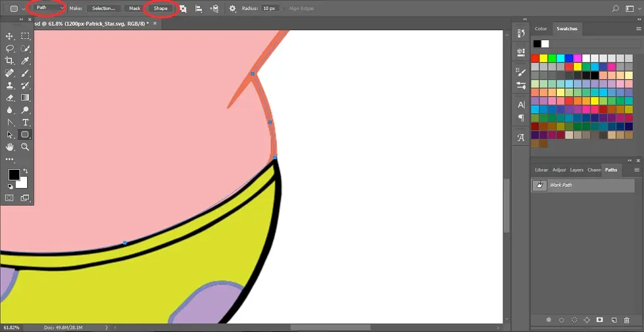Open the Character panel icon
This screenshot has height=332, width=644.
pos(521,105)
